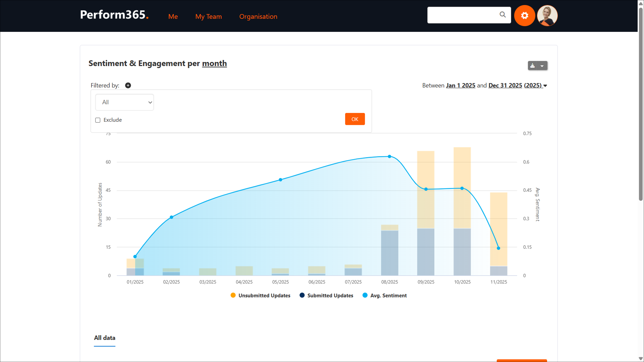
Task: Click the magnifier search icon
Action: [502, 15]
